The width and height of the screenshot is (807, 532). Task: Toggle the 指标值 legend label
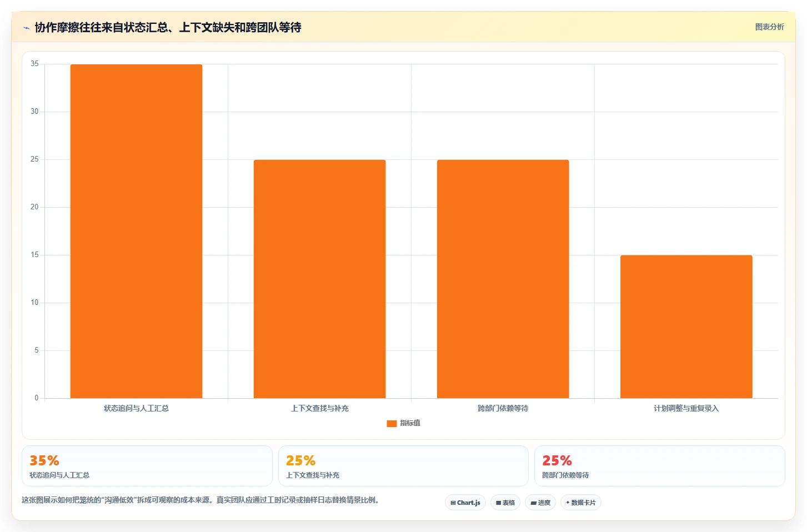click(x=410, y=423)
